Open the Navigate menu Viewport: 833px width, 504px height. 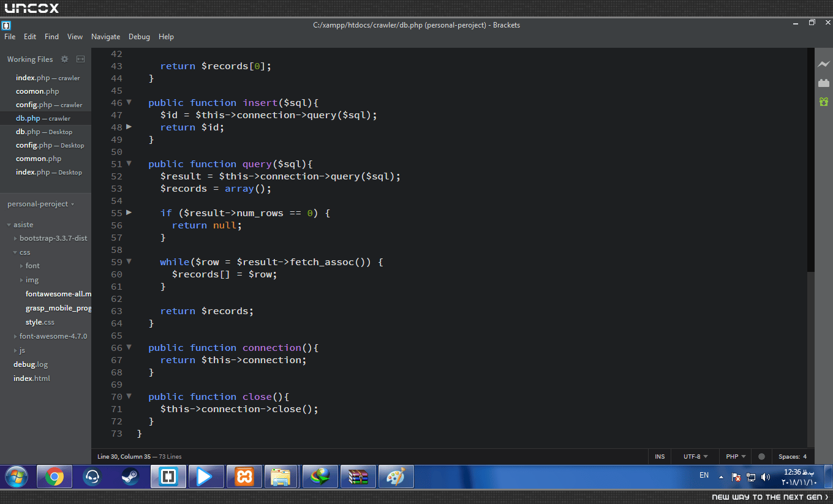(105, 37)
